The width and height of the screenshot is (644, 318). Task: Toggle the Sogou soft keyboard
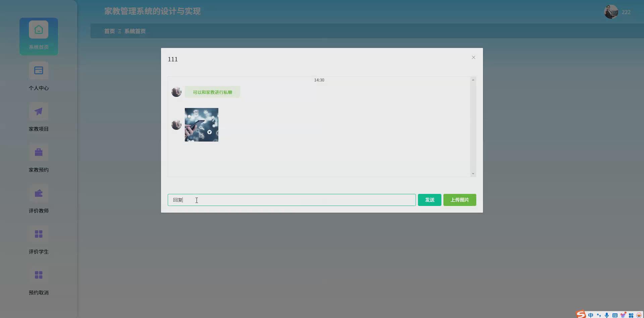point(614,315)
